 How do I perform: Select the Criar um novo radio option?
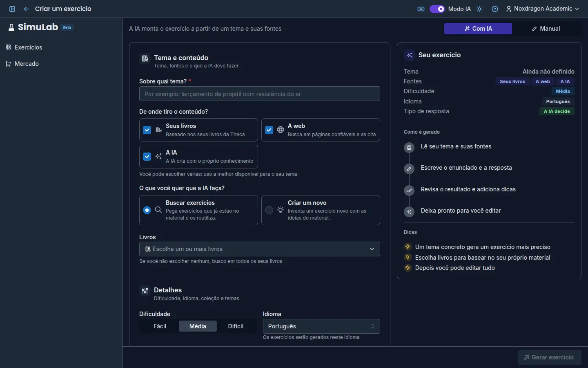[269, 210]
